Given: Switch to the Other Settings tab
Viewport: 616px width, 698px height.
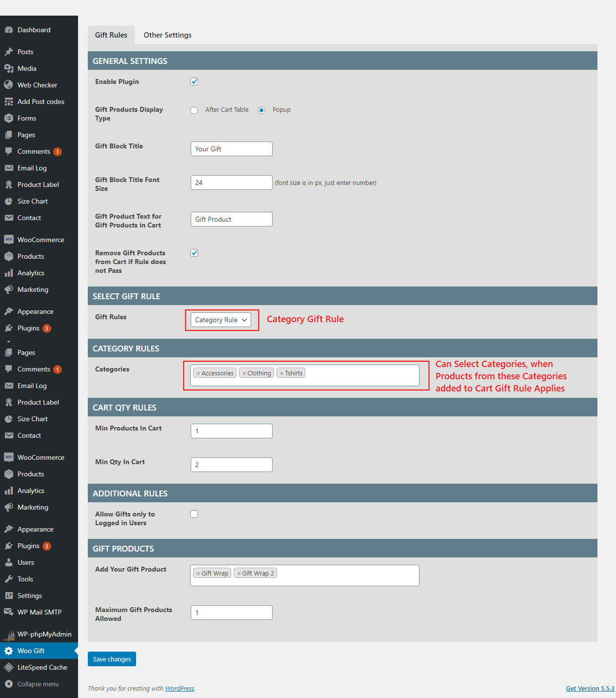Looking at the screenshot, I should [x=167, y=35].
